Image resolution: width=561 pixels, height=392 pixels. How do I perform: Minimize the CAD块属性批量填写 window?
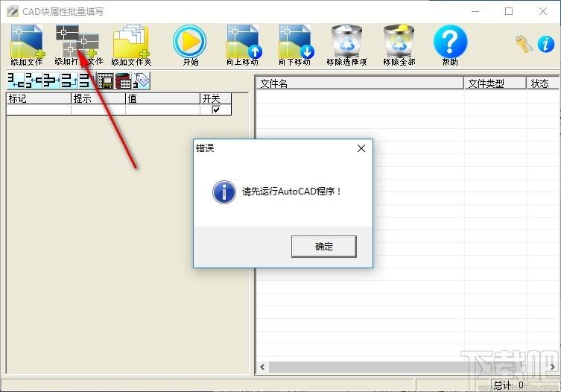[475, 11]
